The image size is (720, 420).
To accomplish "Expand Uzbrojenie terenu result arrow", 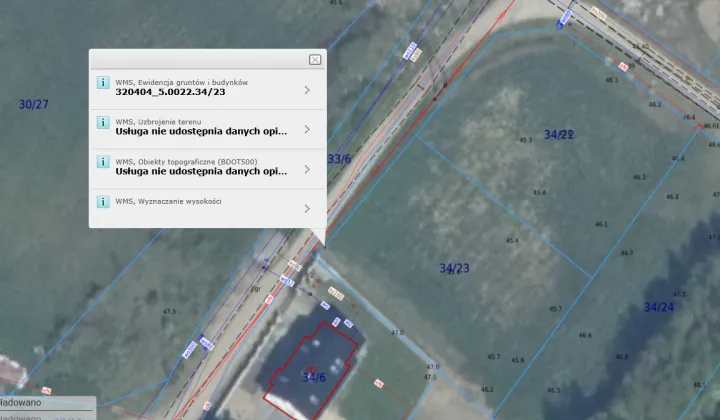I will coord(307,130).
